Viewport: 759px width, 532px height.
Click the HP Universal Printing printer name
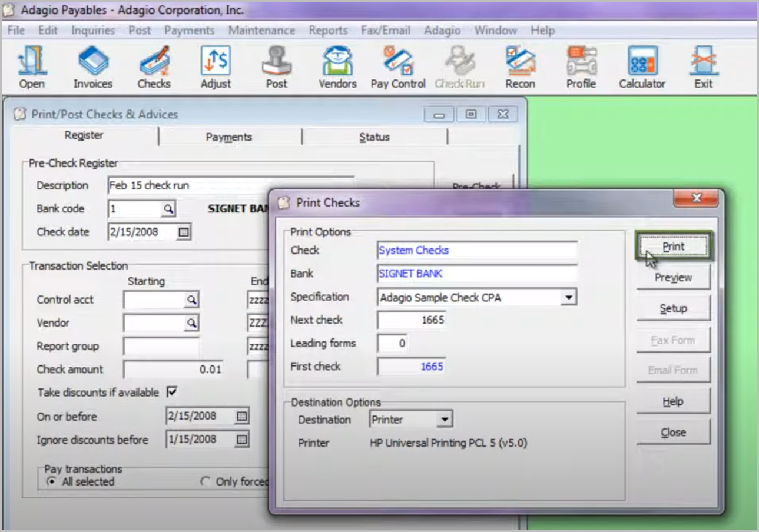449,443
